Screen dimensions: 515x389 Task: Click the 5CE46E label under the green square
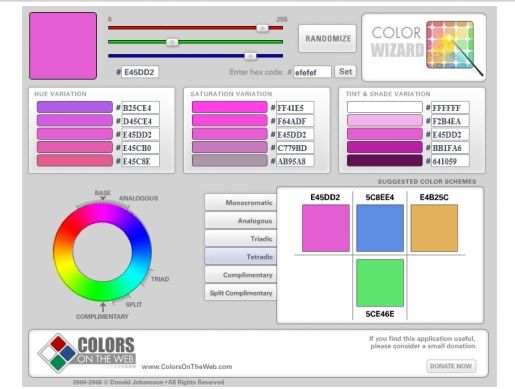(380, 314)
